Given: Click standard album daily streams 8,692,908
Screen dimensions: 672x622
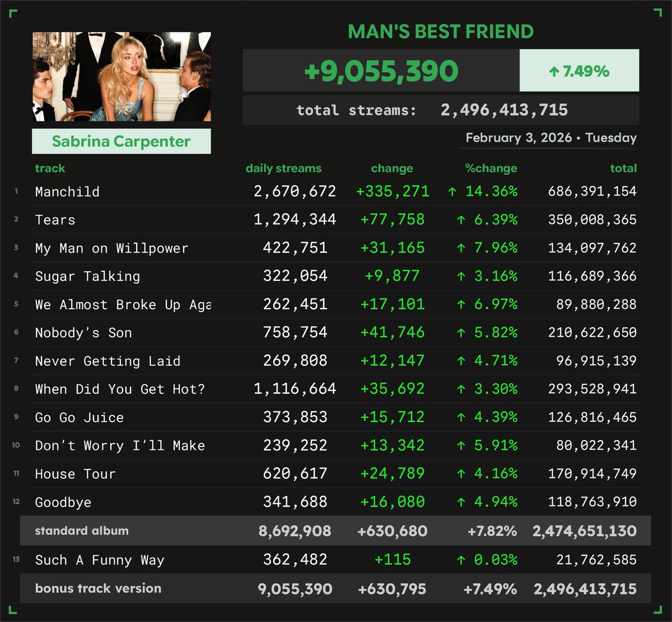Looking at the screenshot, I should 295,531.
